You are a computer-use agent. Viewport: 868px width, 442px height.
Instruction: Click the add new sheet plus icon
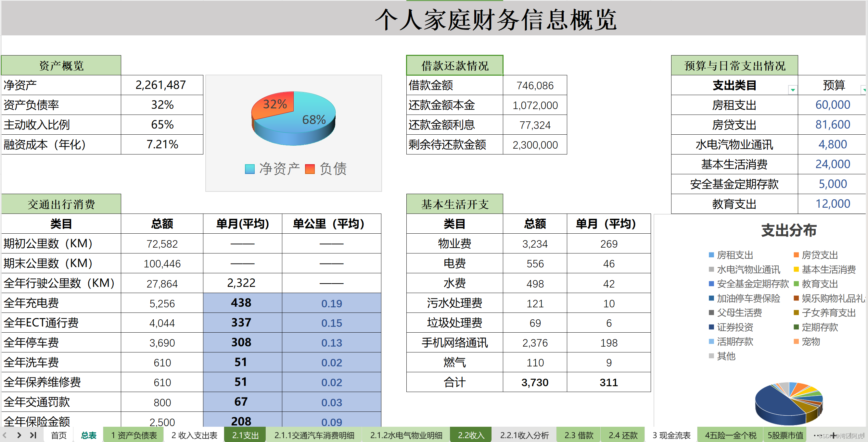[x=834, y=435]
